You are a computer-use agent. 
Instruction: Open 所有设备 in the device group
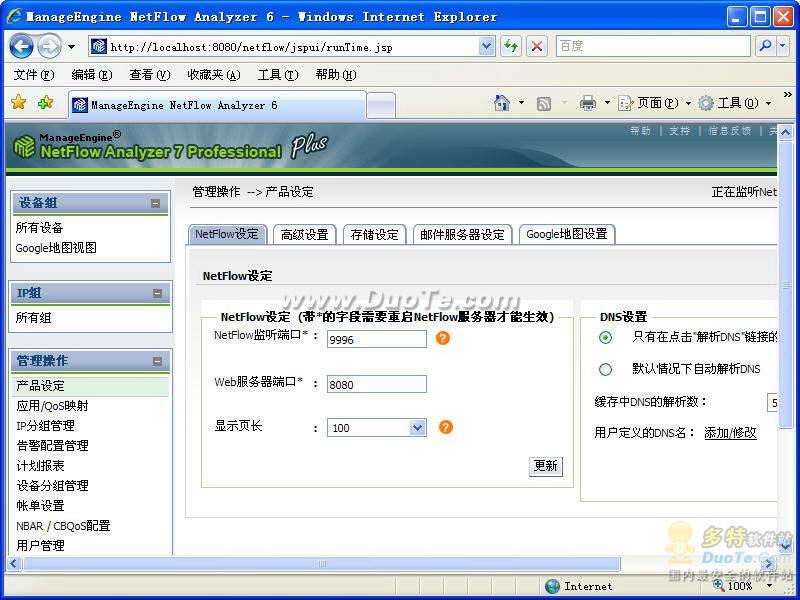39,228
